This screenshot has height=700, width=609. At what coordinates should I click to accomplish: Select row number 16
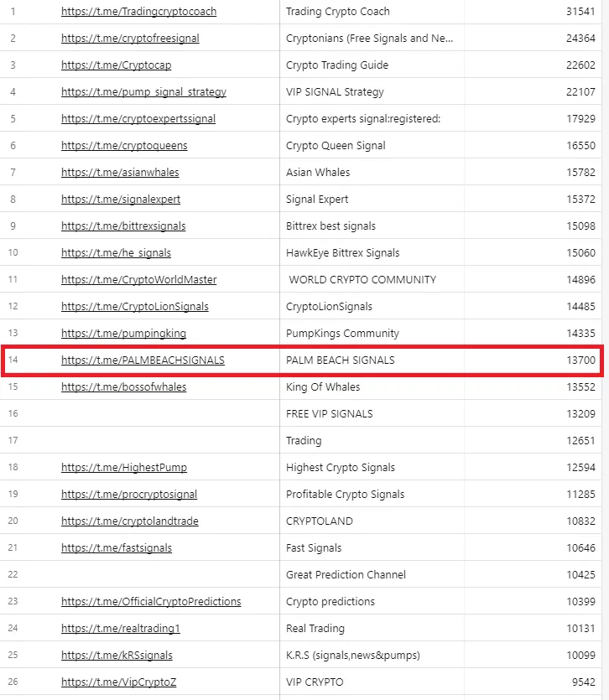coord(13,413)
